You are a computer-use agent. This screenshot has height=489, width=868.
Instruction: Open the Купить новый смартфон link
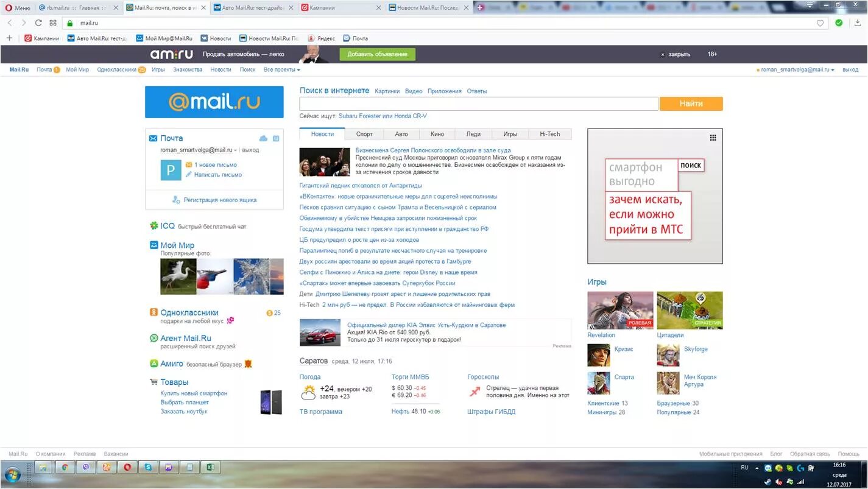tap(194, 393)
